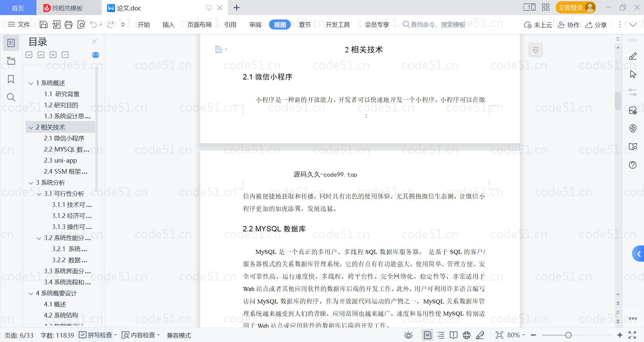Click the Save icon in toolbar
Image resolution: width=644 pixels, height=342 pixels.
pos(43,24)
